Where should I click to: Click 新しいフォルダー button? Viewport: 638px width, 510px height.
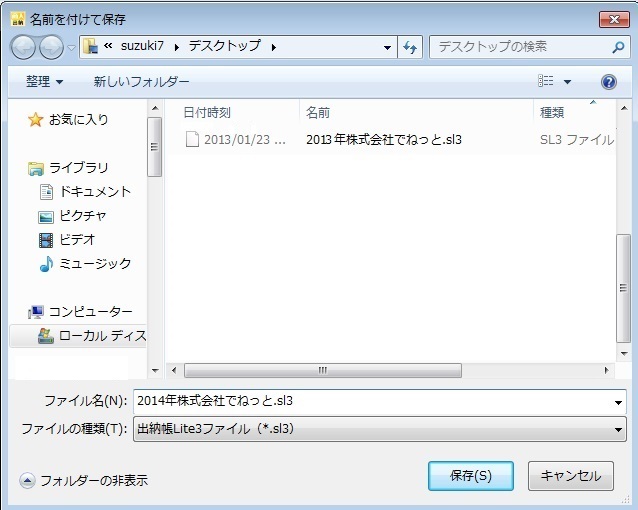[142, 81]
